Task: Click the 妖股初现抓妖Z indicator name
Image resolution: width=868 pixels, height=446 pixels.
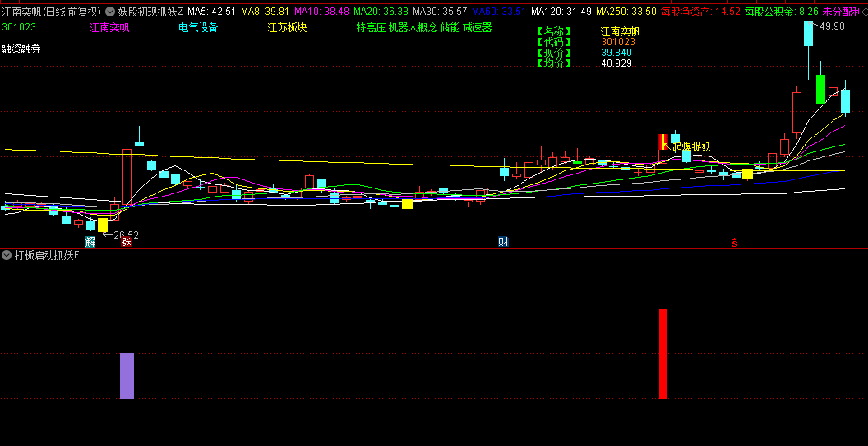Action: [x=150, y=11]
